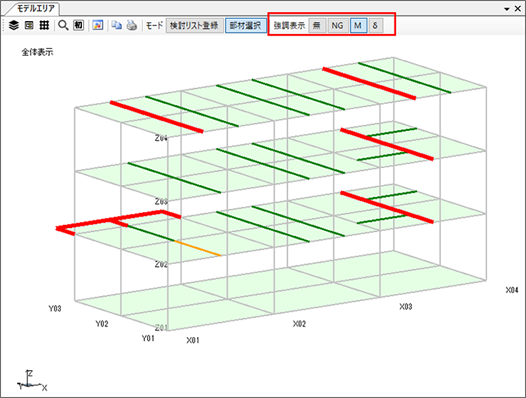Enable NG highlight display
Viewport: 526px width, 398px height.
pos(337,26)
